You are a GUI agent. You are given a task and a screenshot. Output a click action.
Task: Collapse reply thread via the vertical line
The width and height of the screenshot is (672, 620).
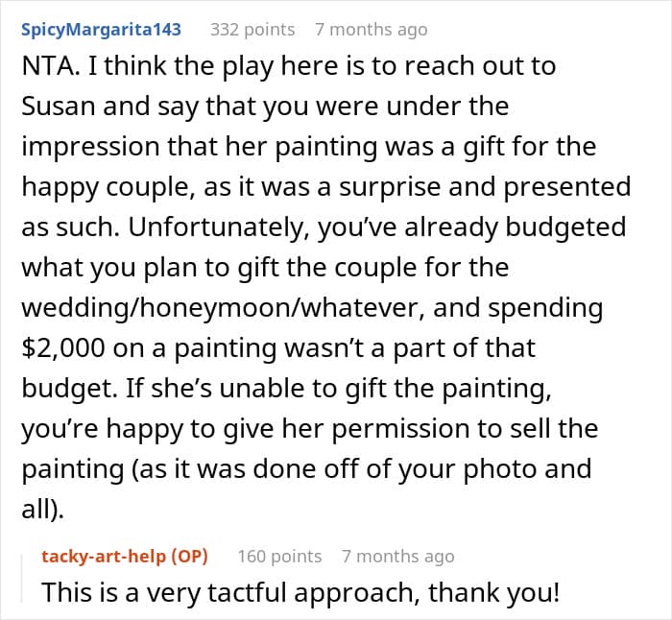coord(22,579)
